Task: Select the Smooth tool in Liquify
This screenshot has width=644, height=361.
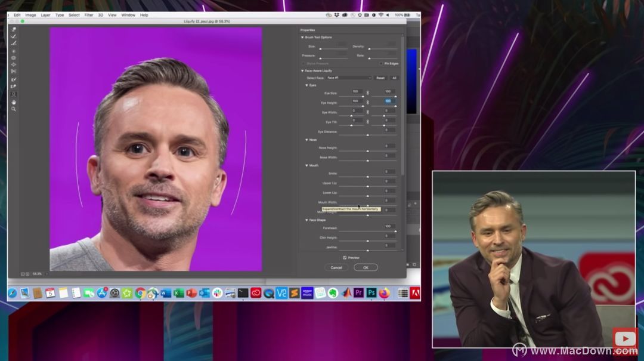Action: coord(14,43)
